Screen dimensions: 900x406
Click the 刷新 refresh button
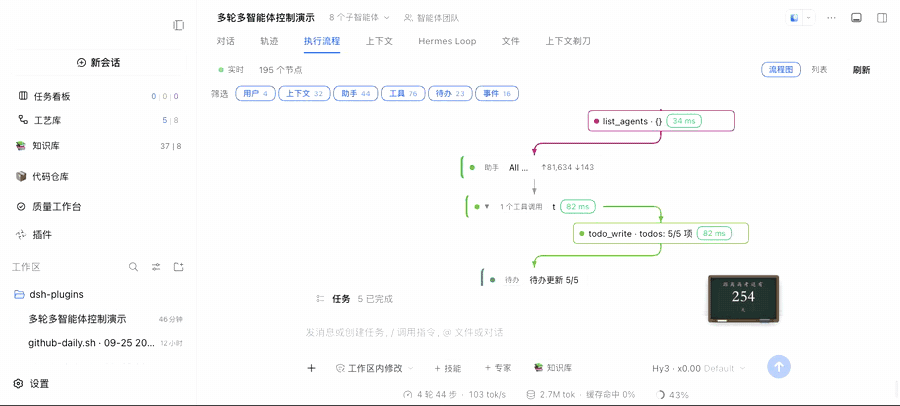[x=861, y=70]
